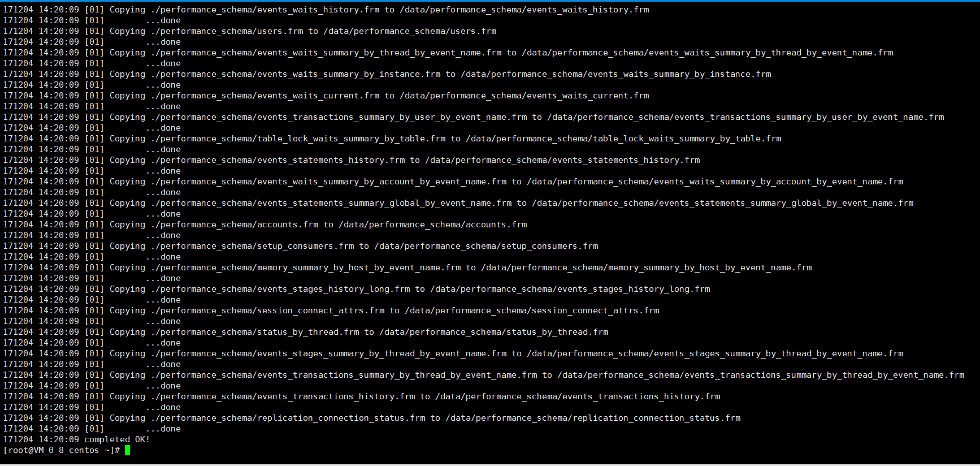Click source path './performance_schema/events_transactions_summary_by_thread_by_event_name.frm'
Screen dimensions: 980x466
pyautogui.click(x=344, y=375)
